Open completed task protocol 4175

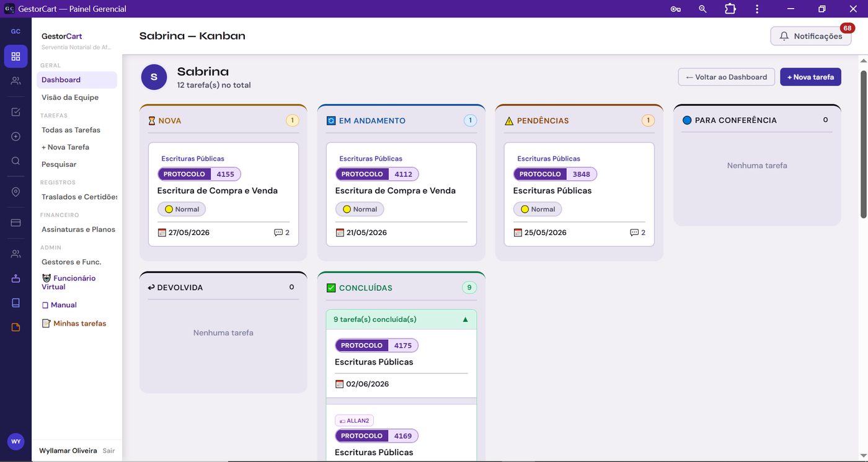tap(401, 363)
